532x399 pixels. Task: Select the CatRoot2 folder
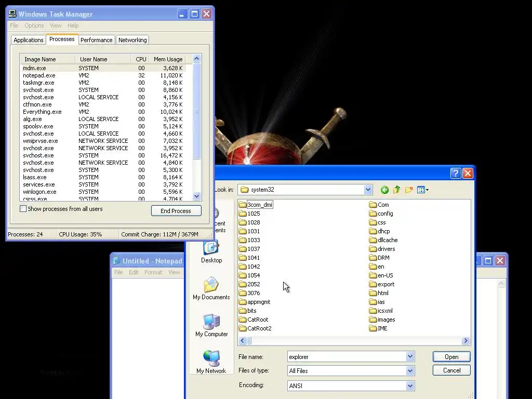(255, 328)
